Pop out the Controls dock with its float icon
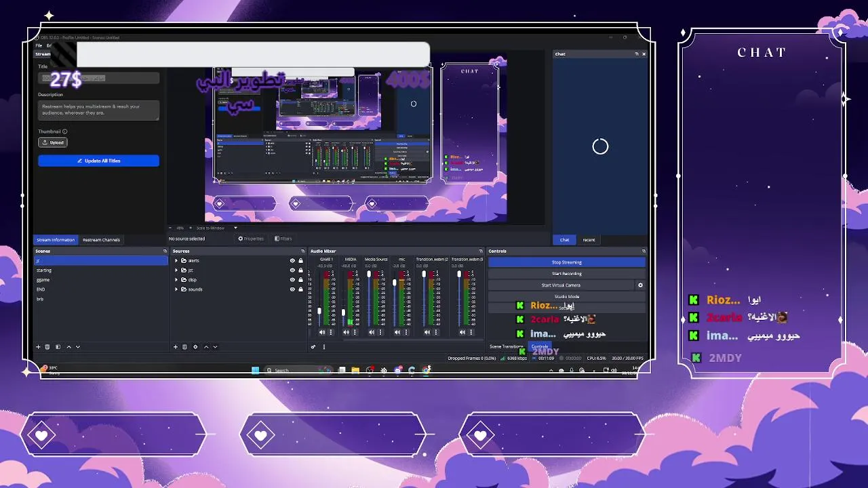 coord(644,251)
